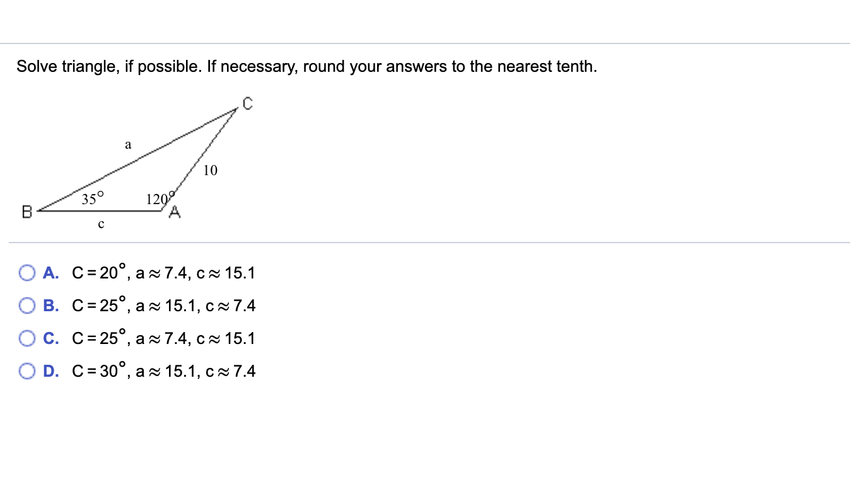Select answer choice C radio button
850x504 pixels.
pyautogui.click(x=26, y=338)
